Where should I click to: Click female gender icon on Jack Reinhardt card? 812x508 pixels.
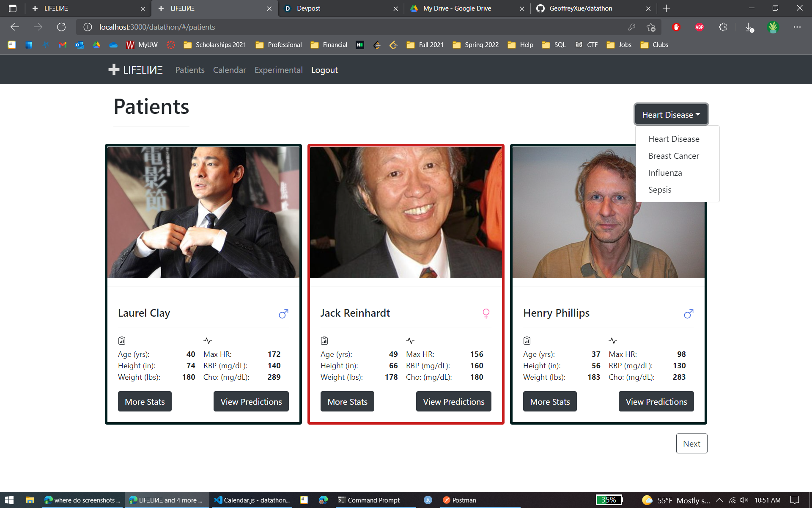coord(486,313)
